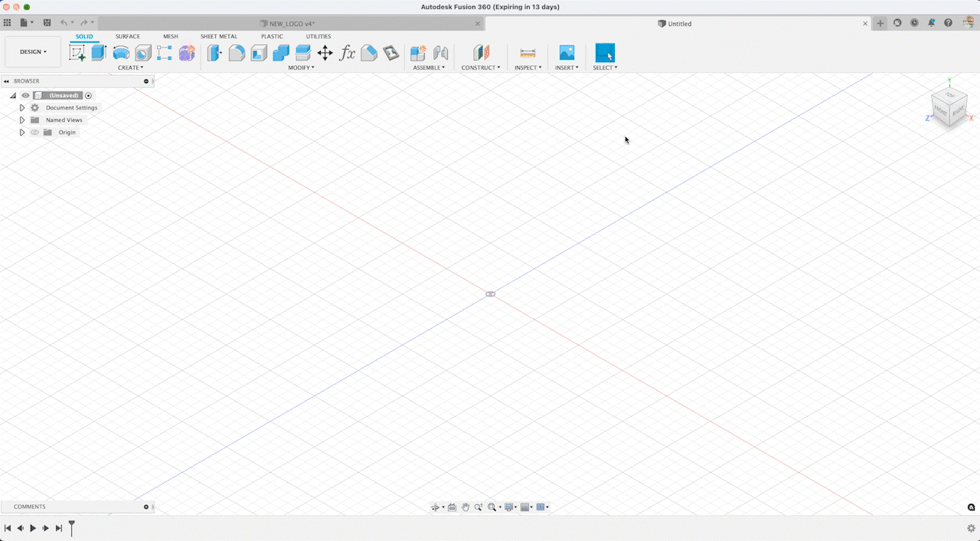
Task: Open the CONSTRUCT dropdown menu
Action: [x=481, y=67]
